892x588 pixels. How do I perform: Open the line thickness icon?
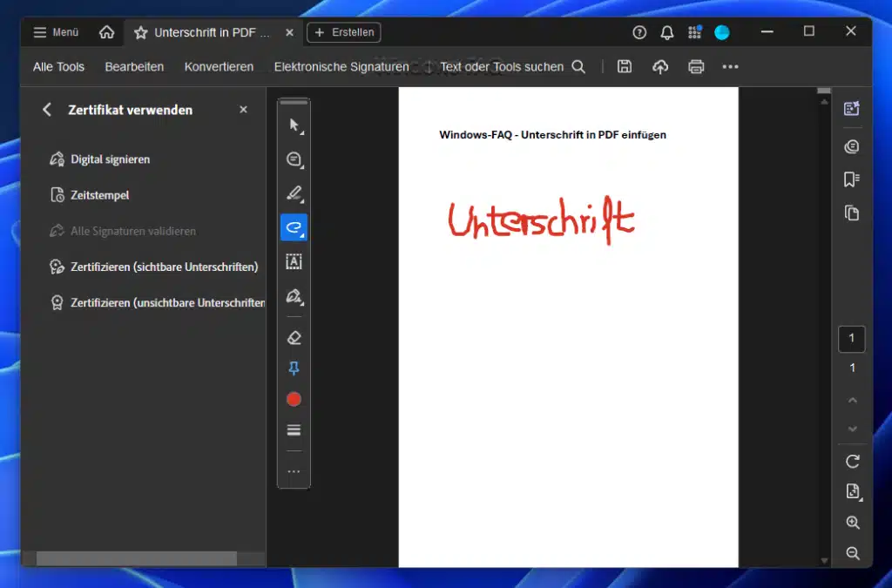(x=294, y=430)
